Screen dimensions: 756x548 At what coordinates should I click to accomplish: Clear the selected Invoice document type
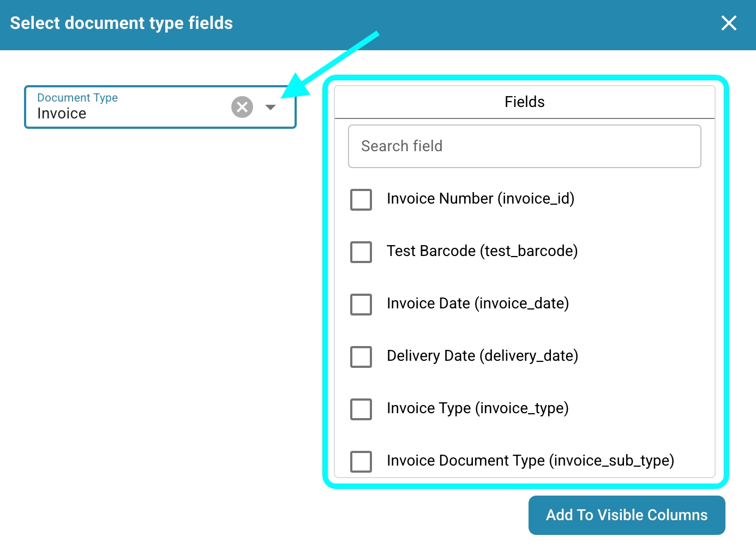tap(242, 107)
